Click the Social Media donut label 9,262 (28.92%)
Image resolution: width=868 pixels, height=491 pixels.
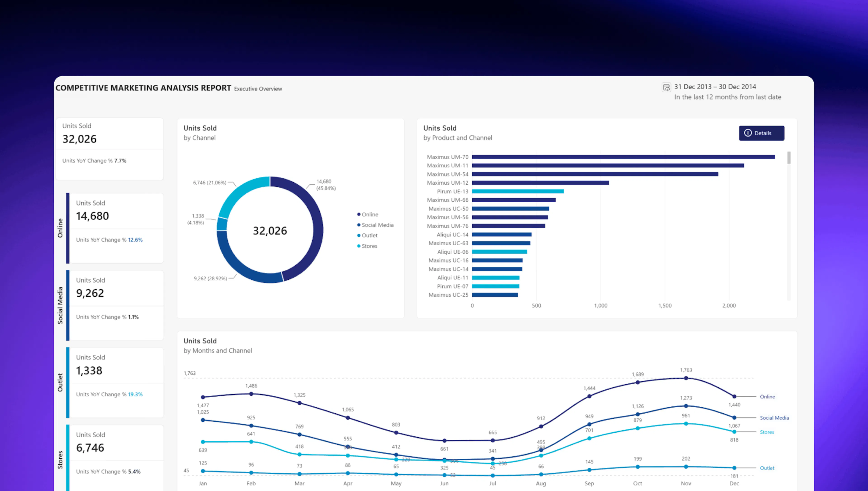[x=210, y=279]
